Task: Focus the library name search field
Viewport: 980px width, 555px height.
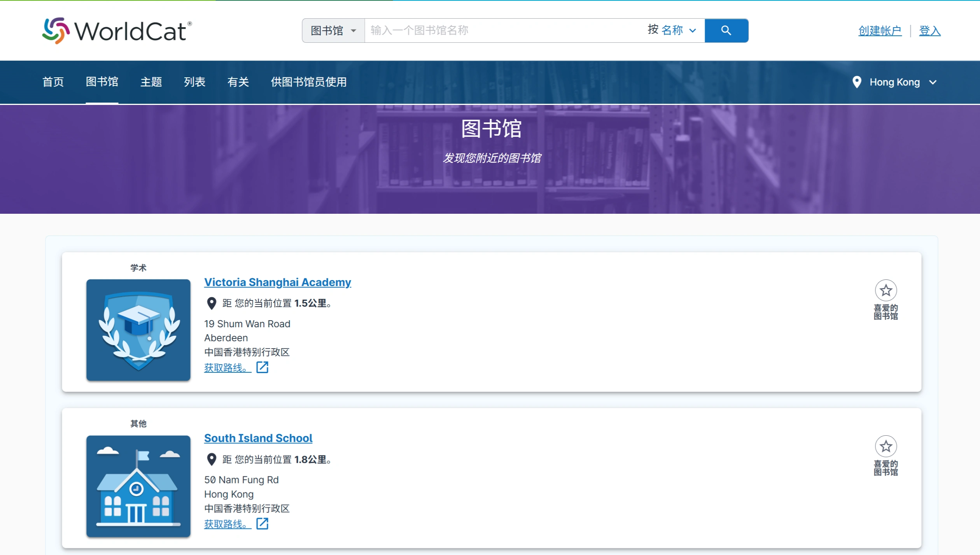Action: (x=502, y=30)
